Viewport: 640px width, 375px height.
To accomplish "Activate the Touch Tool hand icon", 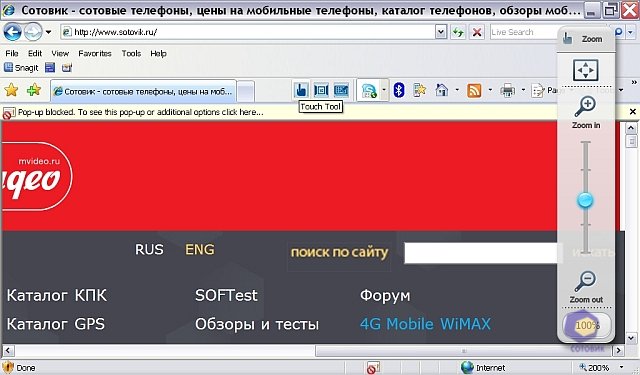I will (301, 90).
